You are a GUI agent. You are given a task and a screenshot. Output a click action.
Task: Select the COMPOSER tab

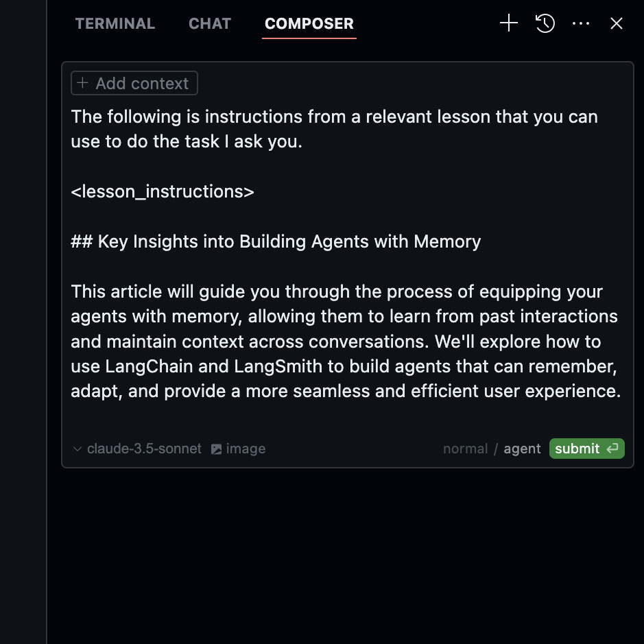click(309, 23)
